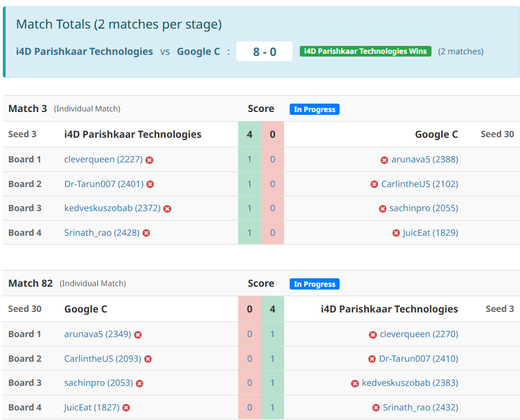Click red X icon beside kedveskuszobab (2372)
Viewport: 520px width, 420px height.
[167, 209]
